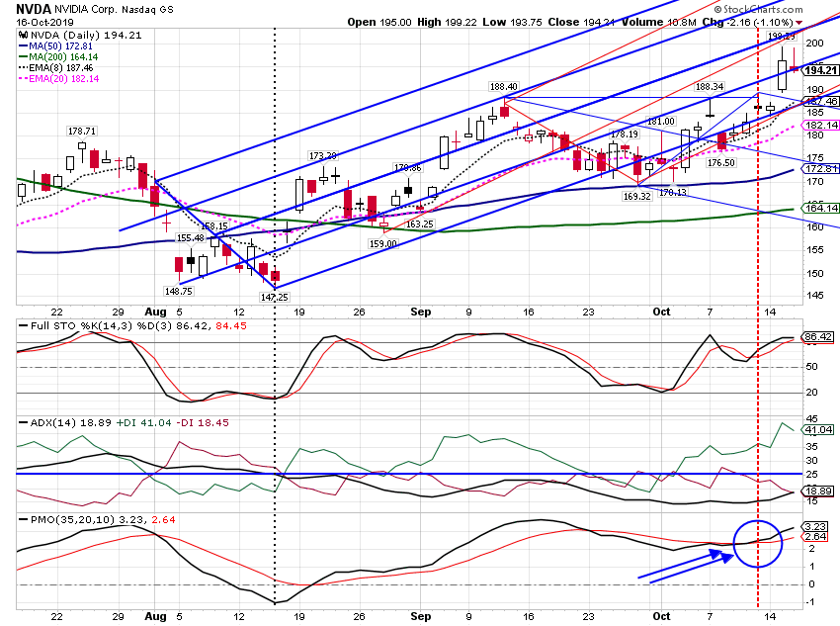The height and width of the screenshot is (626, 840).
Task: Click the 170.13 price label
Action: click(672, 192)
